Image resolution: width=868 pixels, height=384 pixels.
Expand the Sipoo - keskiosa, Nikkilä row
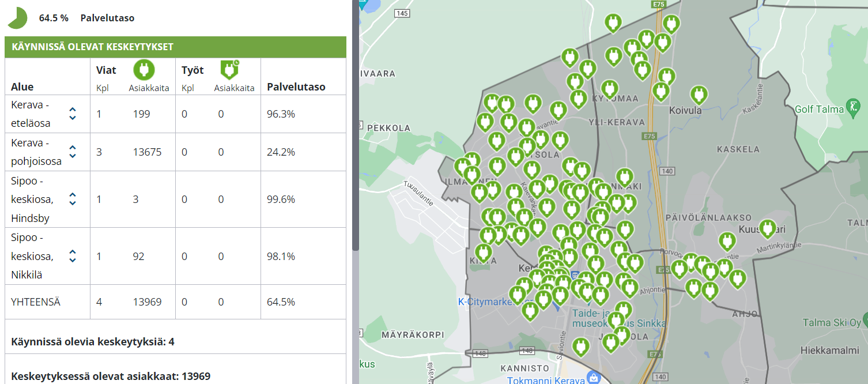pyautogui.click(x=73, y=256)
